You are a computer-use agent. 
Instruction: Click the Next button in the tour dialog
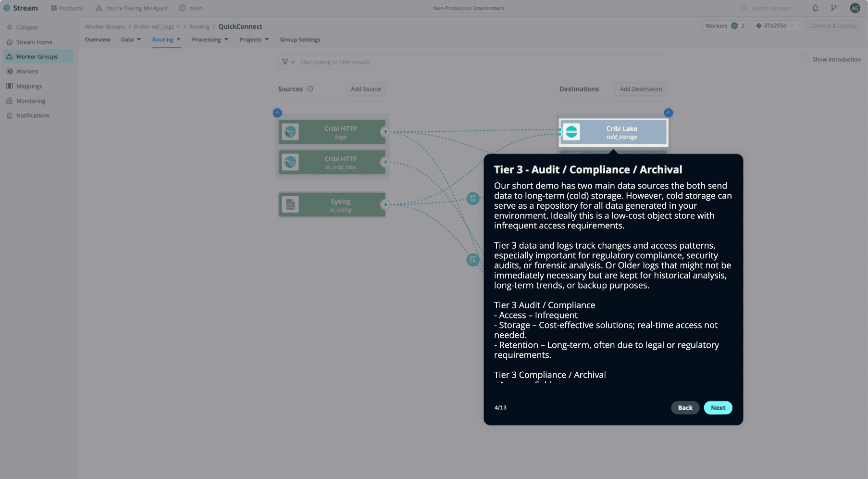[x=718, y=407]
